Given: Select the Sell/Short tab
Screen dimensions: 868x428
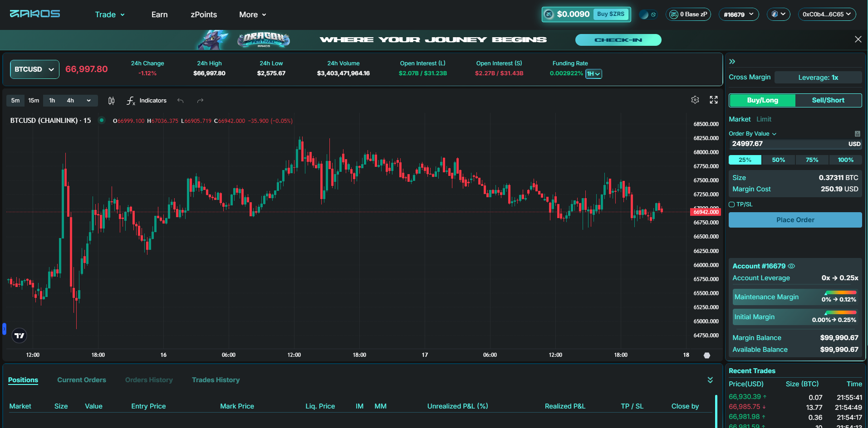Looking at the screenshot, I should click(828, 100).
